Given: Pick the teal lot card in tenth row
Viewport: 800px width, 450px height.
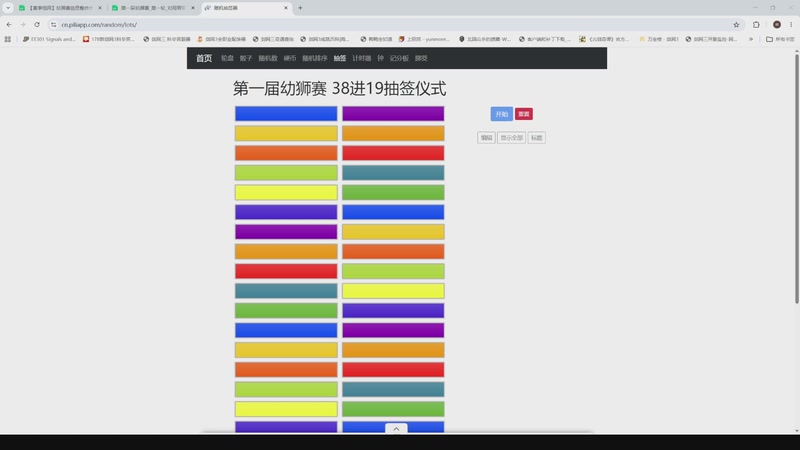Looking at the screenshot, I should [286, 291].
